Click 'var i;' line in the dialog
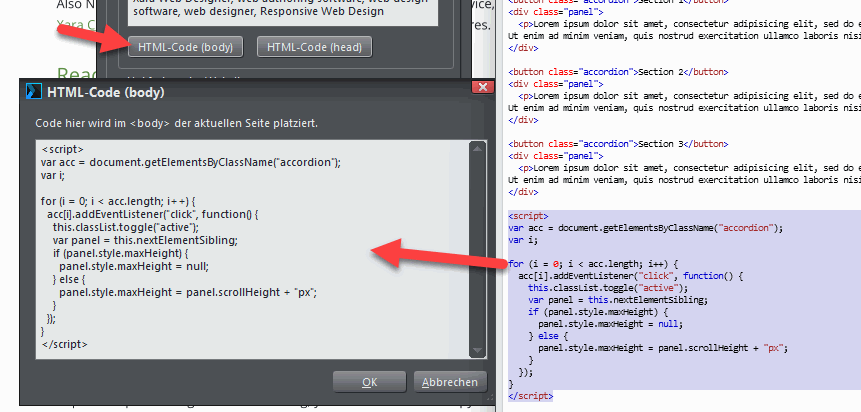861x412 pixels. point(53,175)
